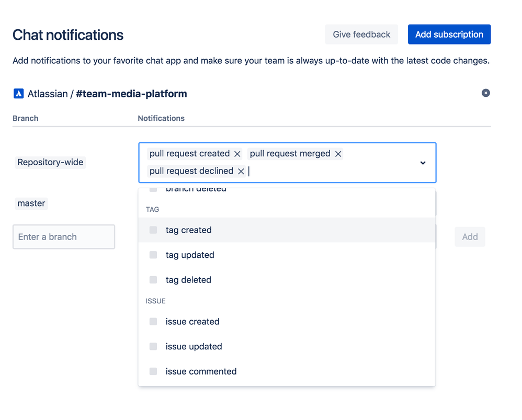Enable 'issue updated' notifications
Image resolution: width=522 pixels, height=420 pixels.
pos(153,347)
